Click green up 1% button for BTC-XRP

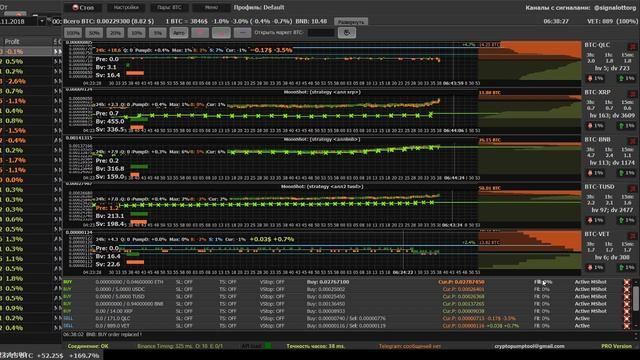point(627,125)
